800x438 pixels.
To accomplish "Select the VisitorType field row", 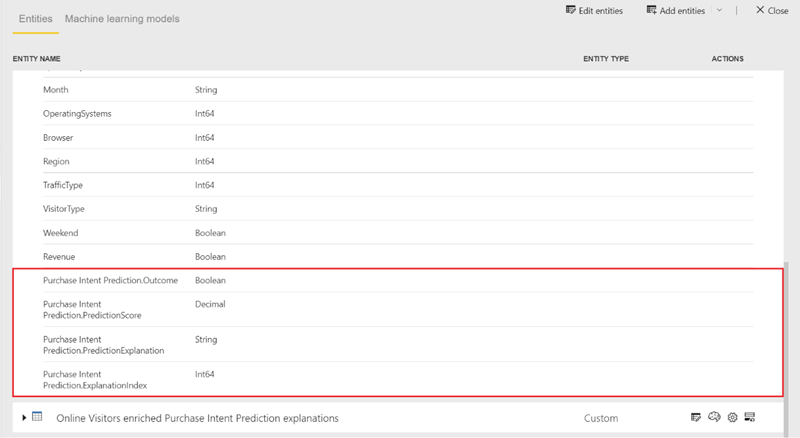I will (x=64, y=209).
